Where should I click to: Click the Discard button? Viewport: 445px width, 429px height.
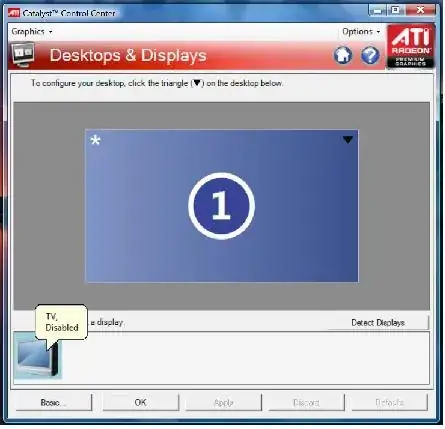[x=306, y=402]
